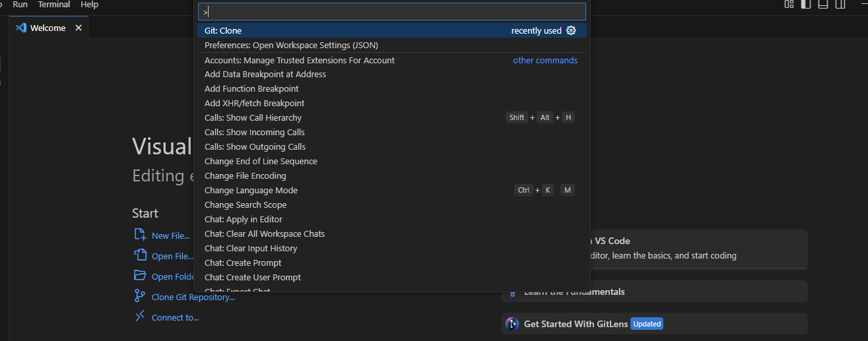Open the Run menu
Image resolution: width=868 pixels, height=341 pixels.
point(20,5)
